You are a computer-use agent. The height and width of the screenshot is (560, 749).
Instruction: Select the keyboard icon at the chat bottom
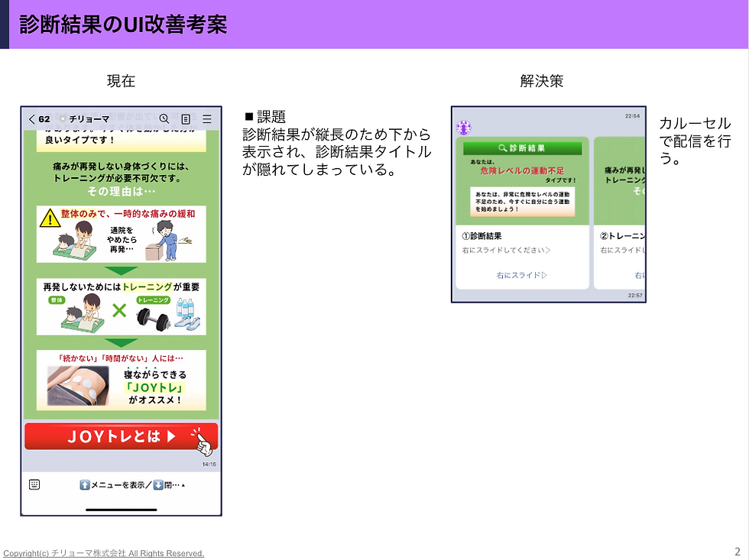34,484
